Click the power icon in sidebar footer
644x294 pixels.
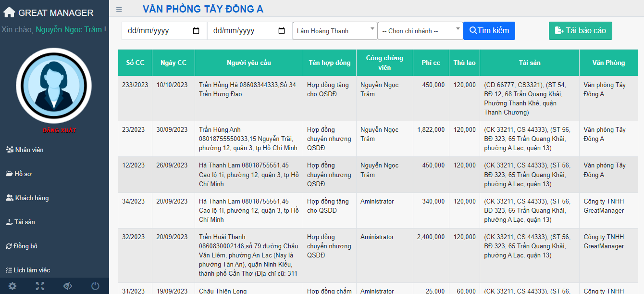[x=95, y=286]
